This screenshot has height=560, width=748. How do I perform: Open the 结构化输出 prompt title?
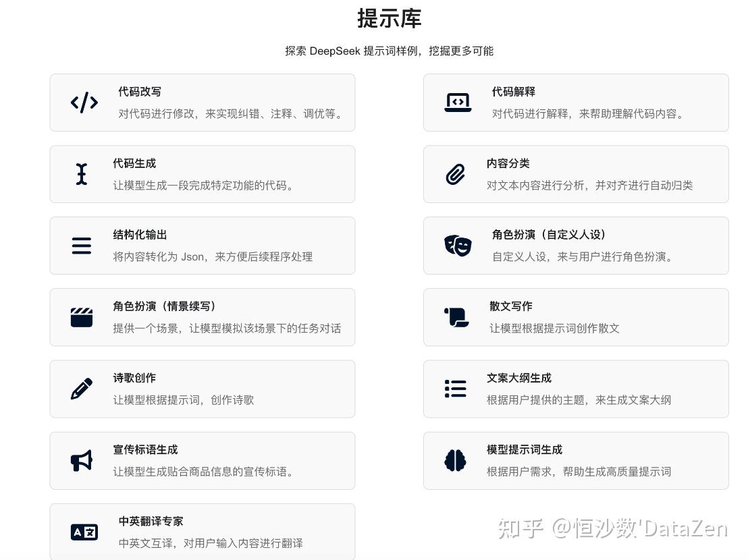[x=140, y=235]
